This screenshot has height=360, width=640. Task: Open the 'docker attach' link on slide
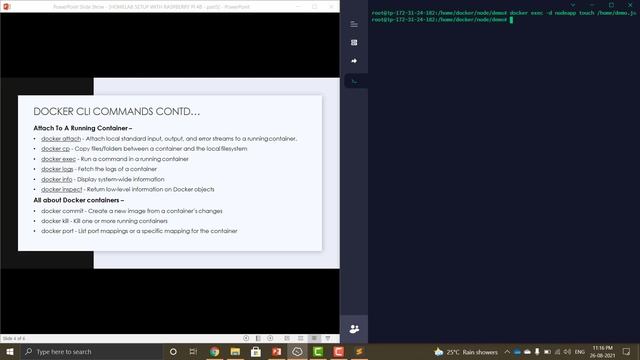[61, 139]
